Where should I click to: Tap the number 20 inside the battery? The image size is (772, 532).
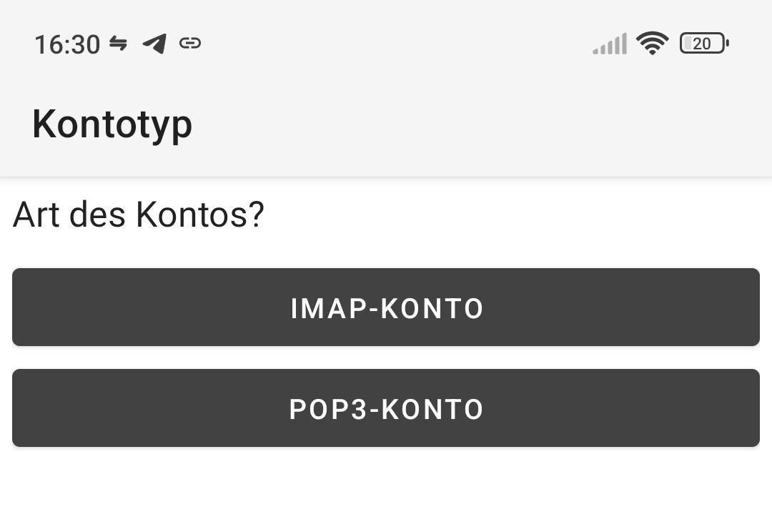coord(702,44)
